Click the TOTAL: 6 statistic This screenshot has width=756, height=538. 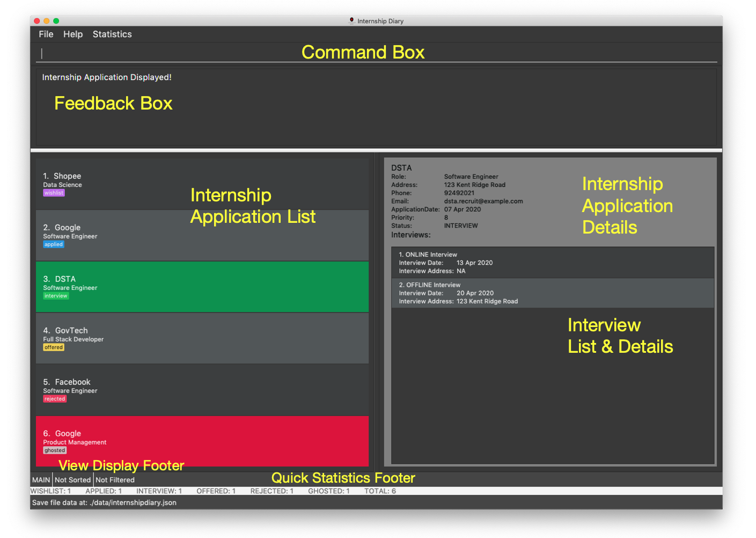(380, 491)
